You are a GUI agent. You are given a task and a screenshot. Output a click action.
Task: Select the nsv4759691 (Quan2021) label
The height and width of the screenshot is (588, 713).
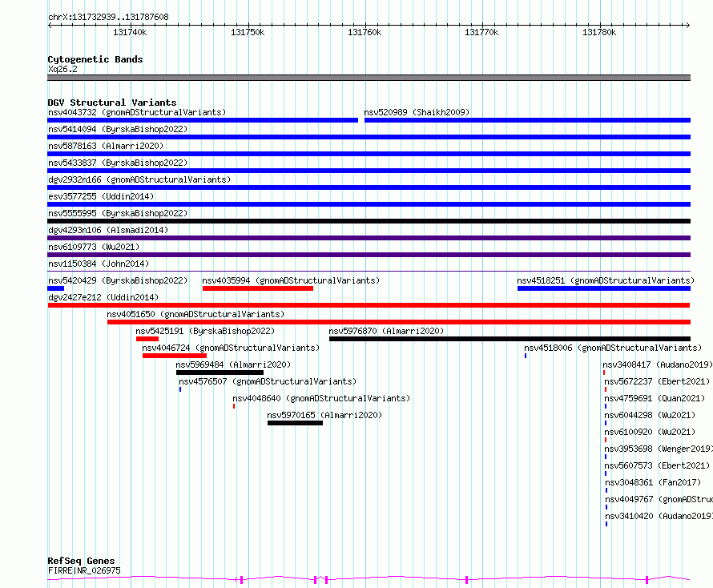(x=655, y=398)
